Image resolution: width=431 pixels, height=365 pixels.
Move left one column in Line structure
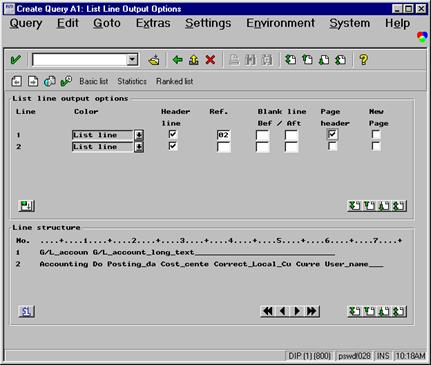pyautogui.click(x=282, y=311)
